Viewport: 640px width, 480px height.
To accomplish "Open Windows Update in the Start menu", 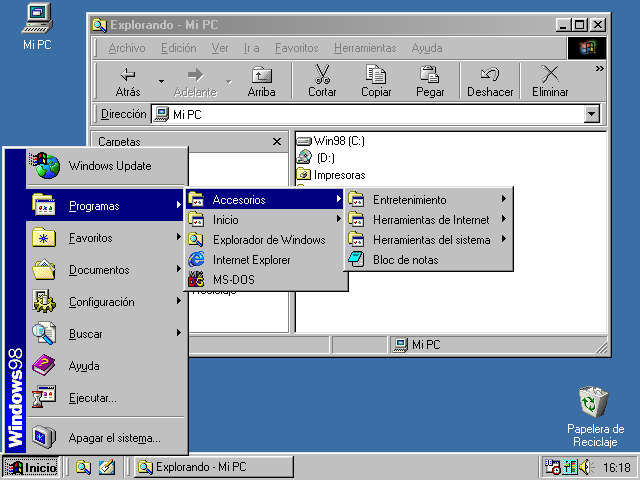I will pos(107,166).
